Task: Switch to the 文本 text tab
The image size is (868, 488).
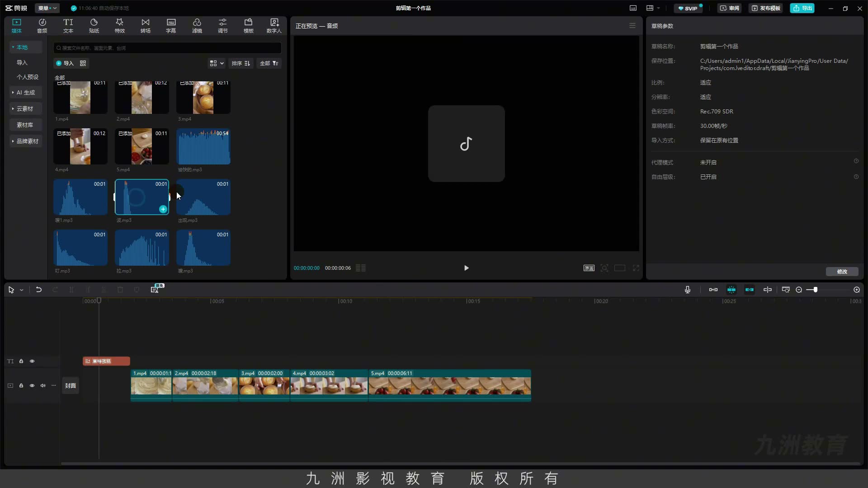Action: coord(68,26)
